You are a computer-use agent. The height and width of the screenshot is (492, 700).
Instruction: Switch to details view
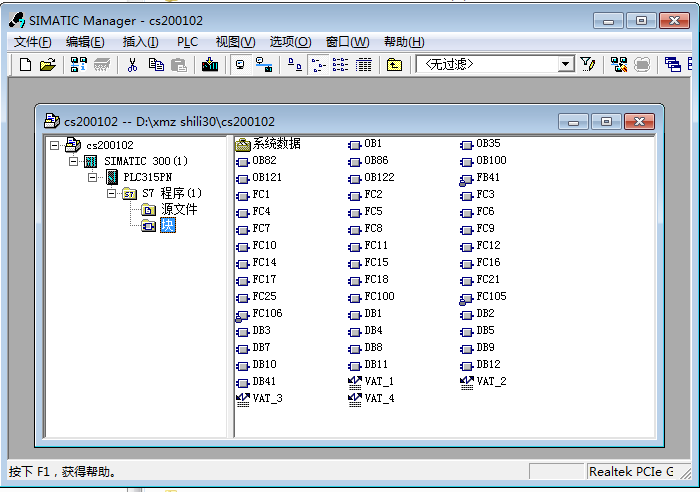pyautogui.click(x=363, y=65)
